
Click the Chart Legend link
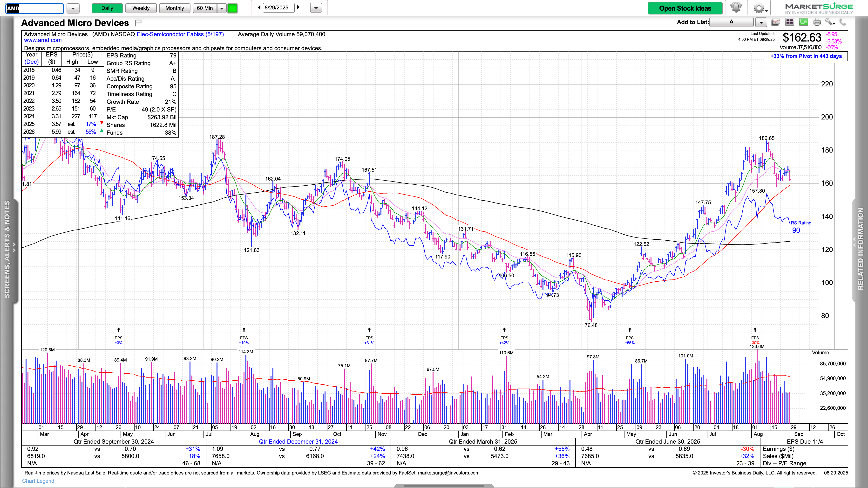[x=38, y=481]
